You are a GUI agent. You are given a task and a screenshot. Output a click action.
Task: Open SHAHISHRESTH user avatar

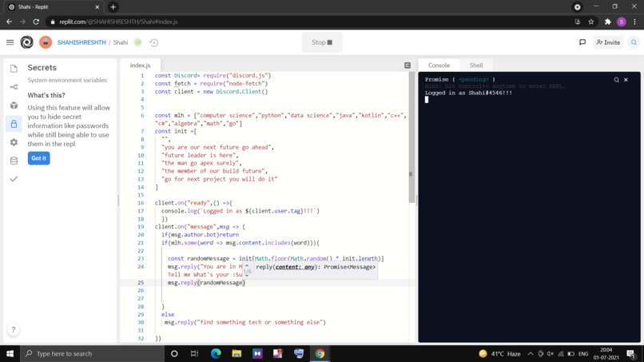46,42
